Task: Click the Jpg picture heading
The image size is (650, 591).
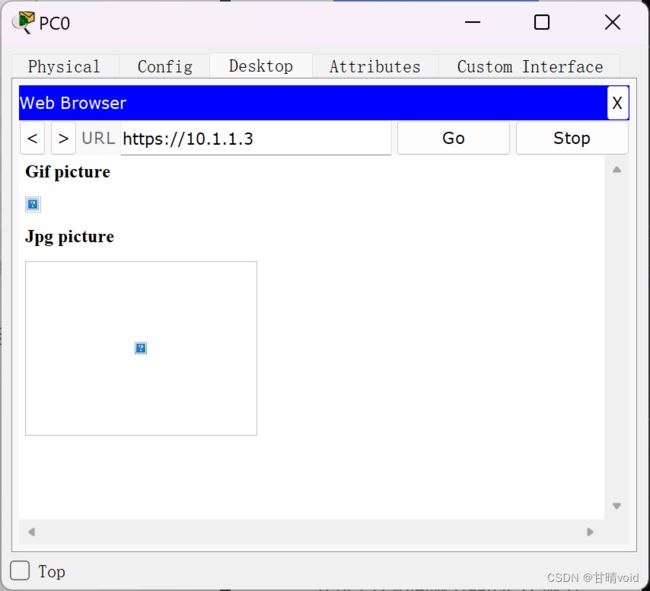Action: (69, 237)
